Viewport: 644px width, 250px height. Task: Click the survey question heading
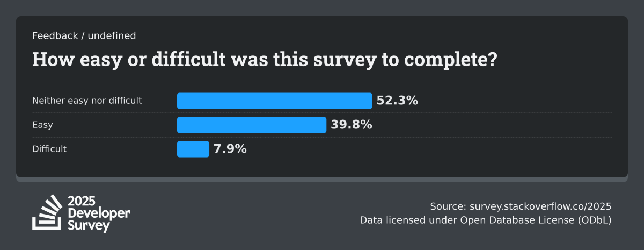[265, 60]
